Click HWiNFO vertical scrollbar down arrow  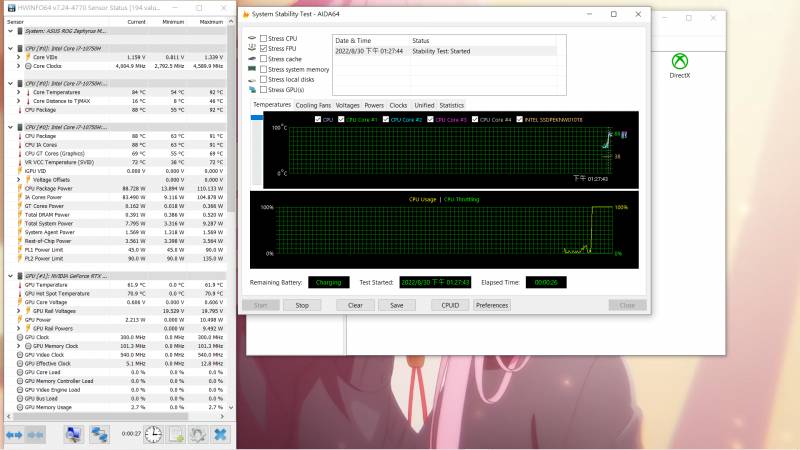pyautogui.click(x=231, y=407)
